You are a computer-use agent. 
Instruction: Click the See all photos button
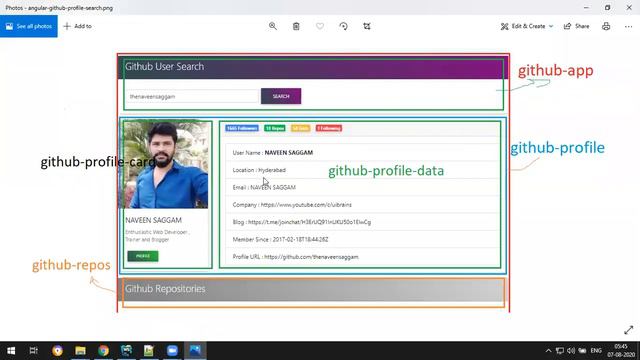pos(29,26)
